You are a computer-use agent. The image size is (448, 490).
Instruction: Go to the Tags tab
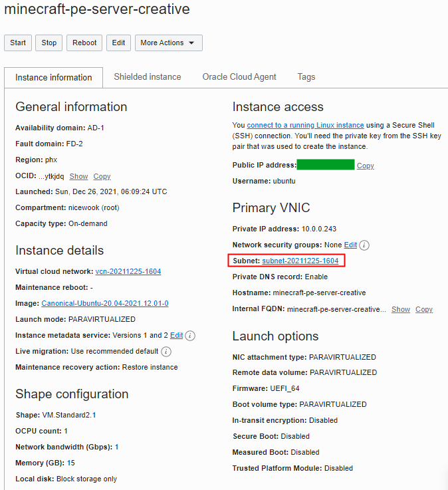(x=306, y=77)
